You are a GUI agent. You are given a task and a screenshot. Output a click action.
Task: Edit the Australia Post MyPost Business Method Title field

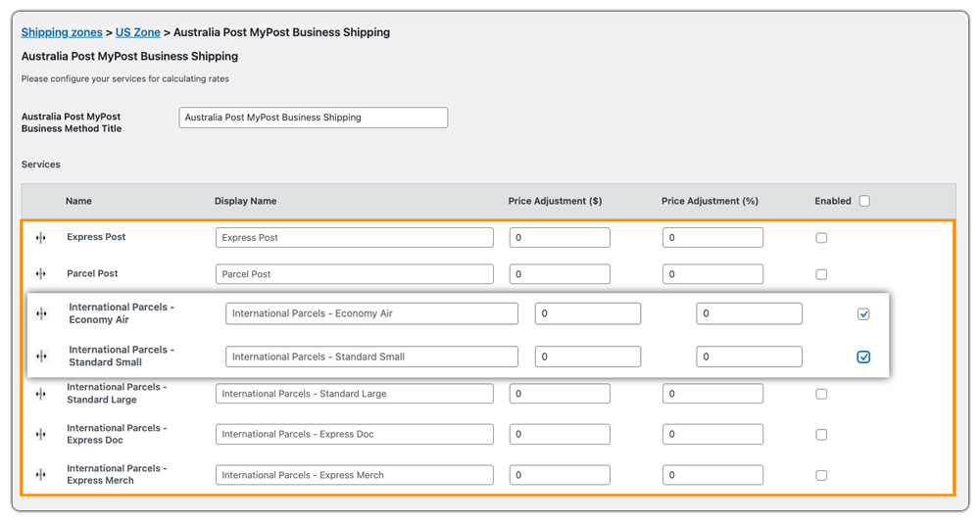(314, 118)
